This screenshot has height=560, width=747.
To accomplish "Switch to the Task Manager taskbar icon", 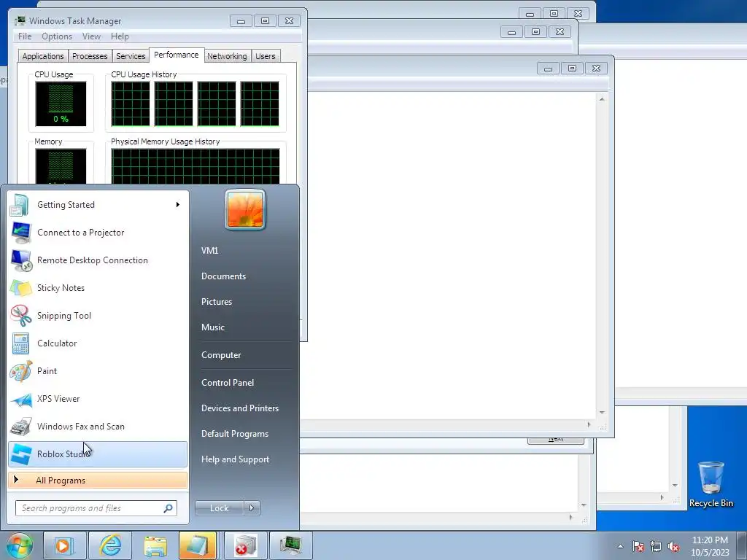I will [291, 545].
